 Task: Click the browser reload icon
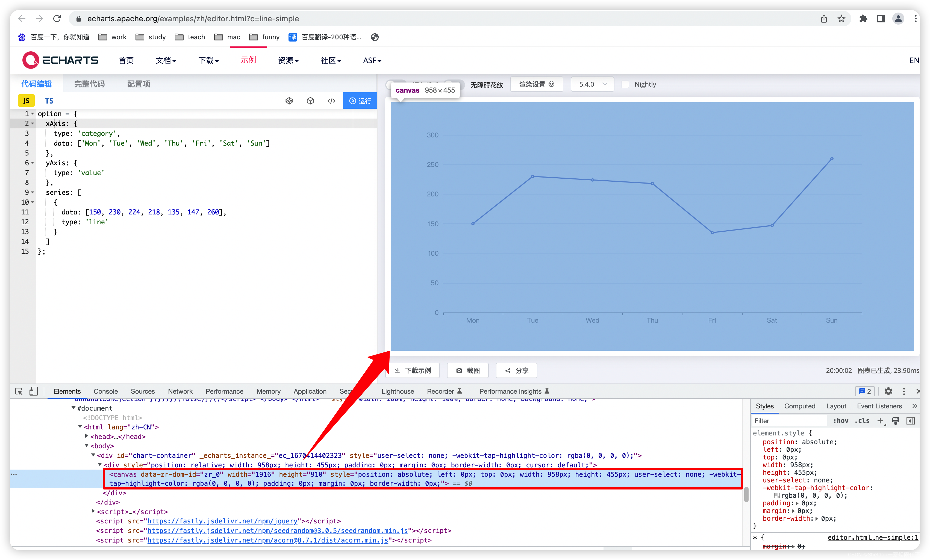(57, 19)
